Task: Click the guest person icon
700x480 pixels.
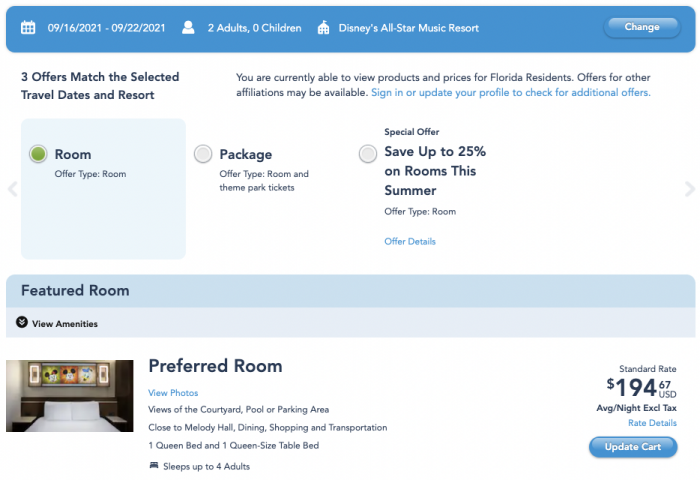Action: [x=188, y=28]
